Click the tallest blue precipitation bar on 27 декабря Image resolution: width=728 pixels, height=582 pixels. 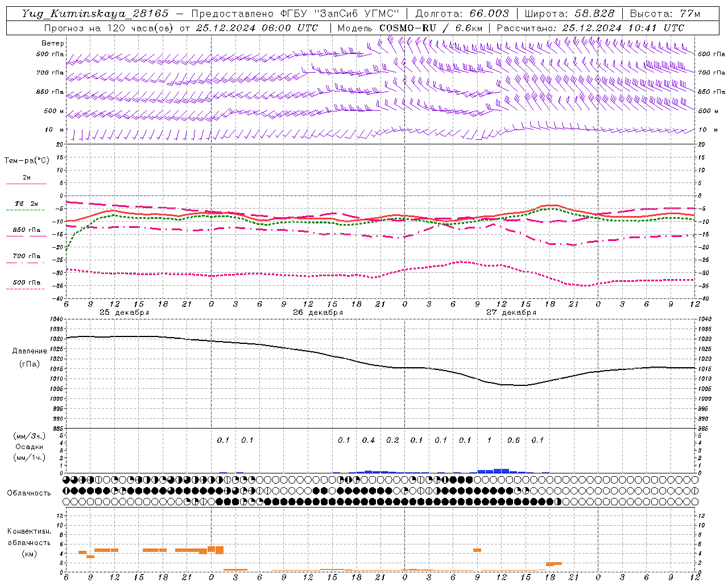coord(501,471)
